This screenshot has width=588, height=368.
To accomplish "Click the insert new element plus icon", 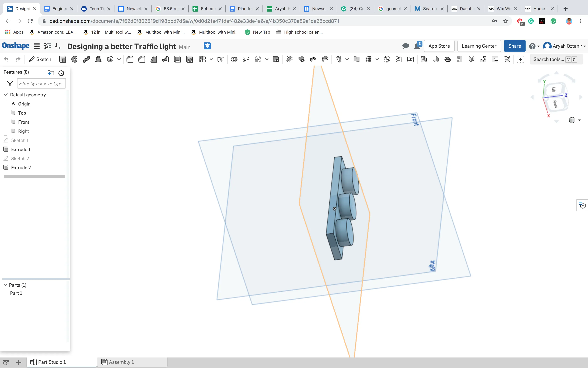I will tap(19, 362).
